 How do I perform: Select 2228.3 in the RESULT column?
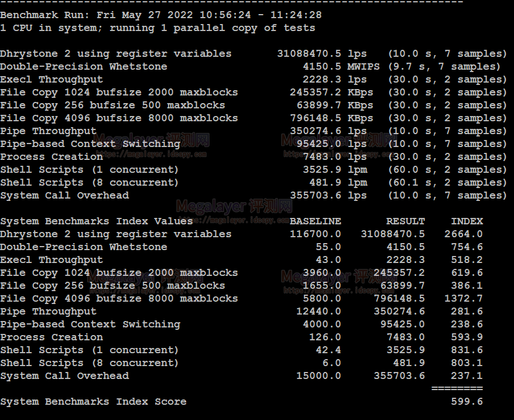(406, 260)
